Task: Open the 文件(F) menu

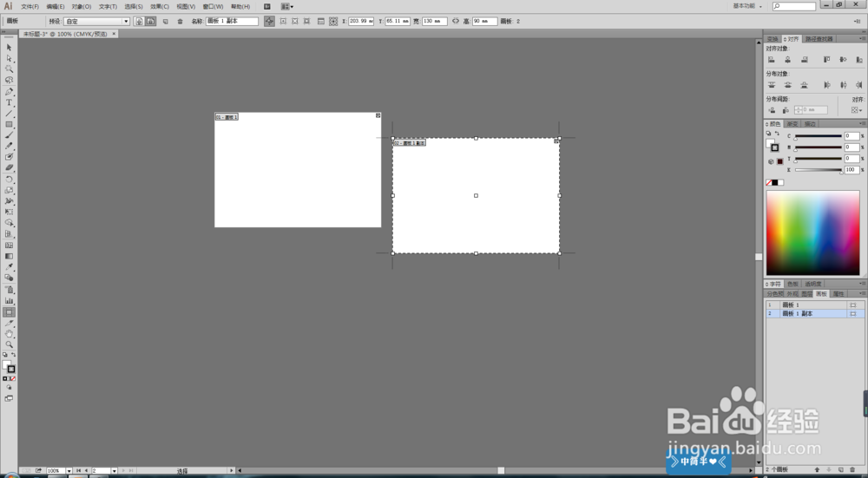Action: [x=30, y=7]
